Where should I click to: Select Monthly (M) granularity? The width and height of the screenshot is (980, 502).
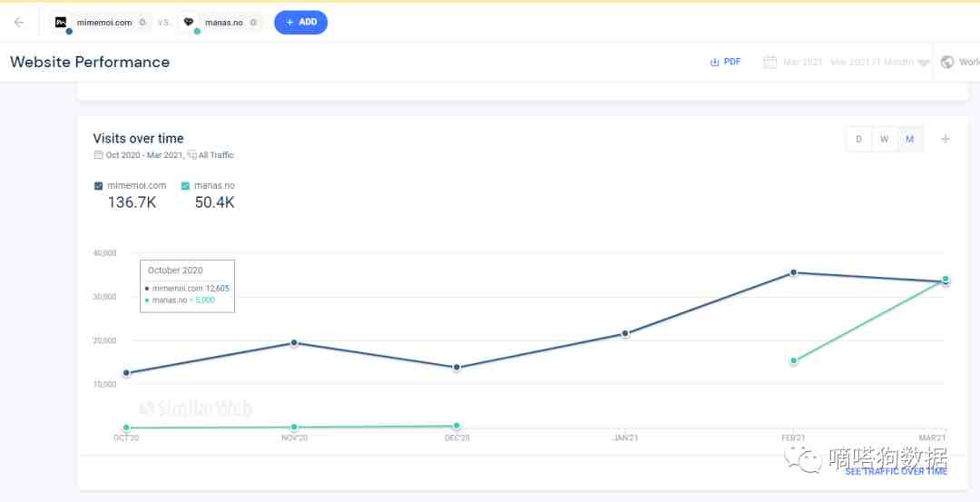(909, 139)
